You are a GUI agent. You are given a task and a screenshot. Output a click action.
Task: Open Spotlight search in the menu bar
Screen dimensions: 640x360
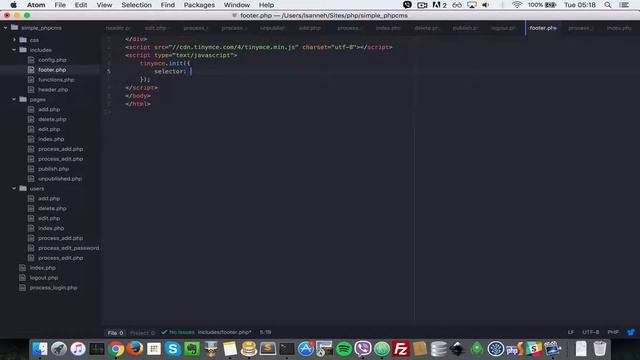pyautogui.click(x=608, y=5)
